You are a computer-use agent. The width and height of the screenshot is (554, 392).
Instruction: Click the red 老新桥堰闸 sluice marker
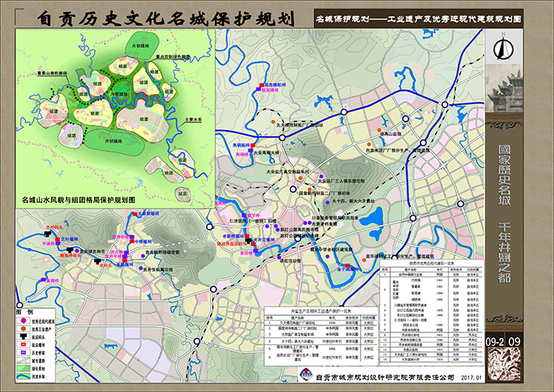247,236
